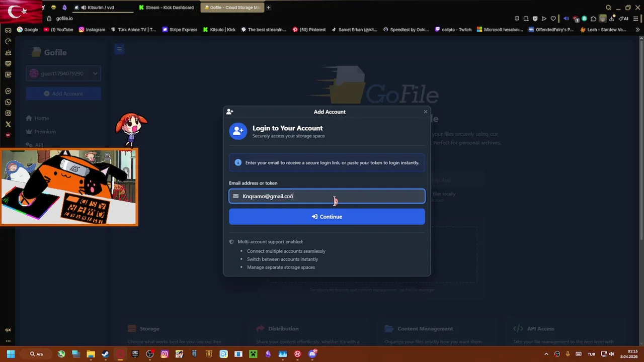Open the guest account dropdown in sidebar
This screenshot has width=644, height=362.
coord(63,73)
